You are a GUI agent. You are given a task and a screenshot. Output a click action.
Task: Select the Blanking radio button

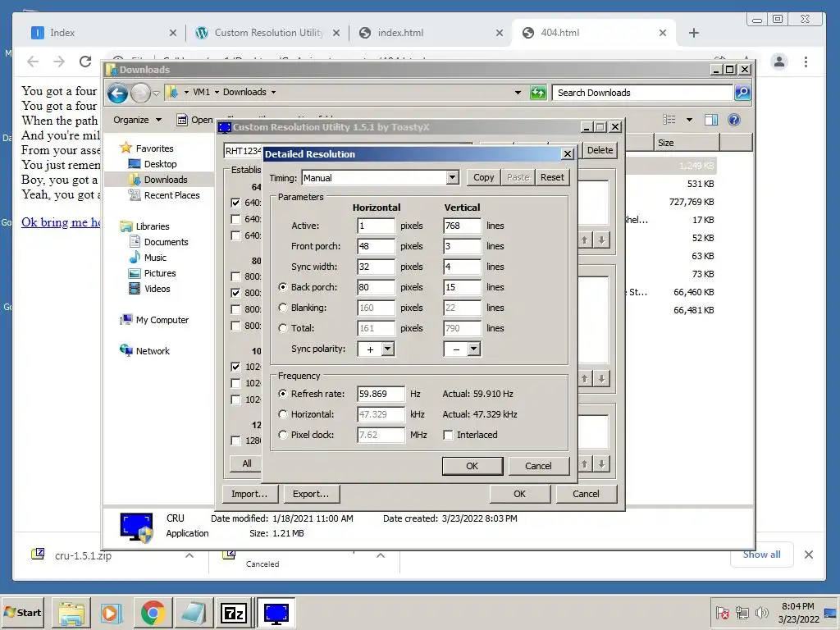click(x=283, y=308)
